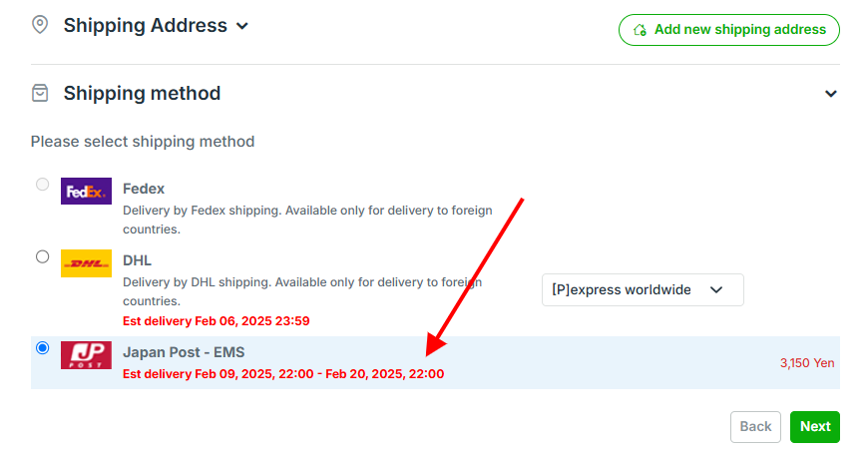Image resolution: width=868 pixels, height=458 pixels.
Task: Go back with the Back button
Action: tap(755, 426)
